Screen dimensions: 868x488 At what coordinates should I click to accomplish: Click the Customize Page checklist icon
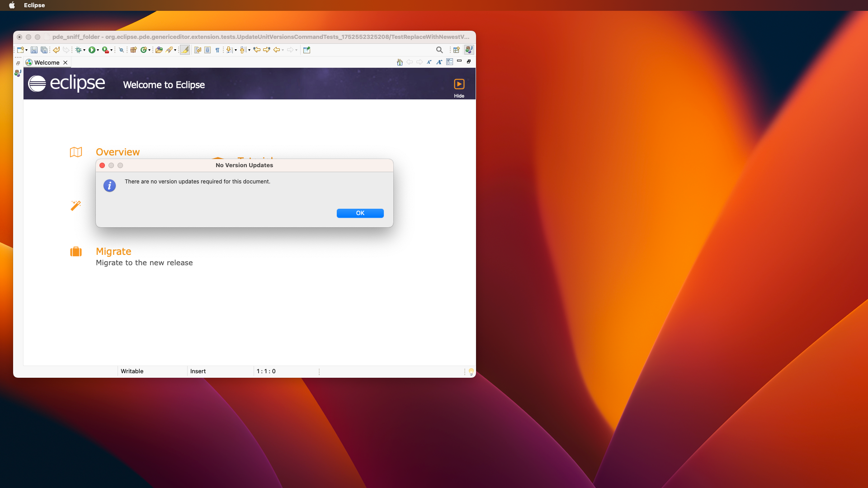pyautogui.click(x=449, y=62)
